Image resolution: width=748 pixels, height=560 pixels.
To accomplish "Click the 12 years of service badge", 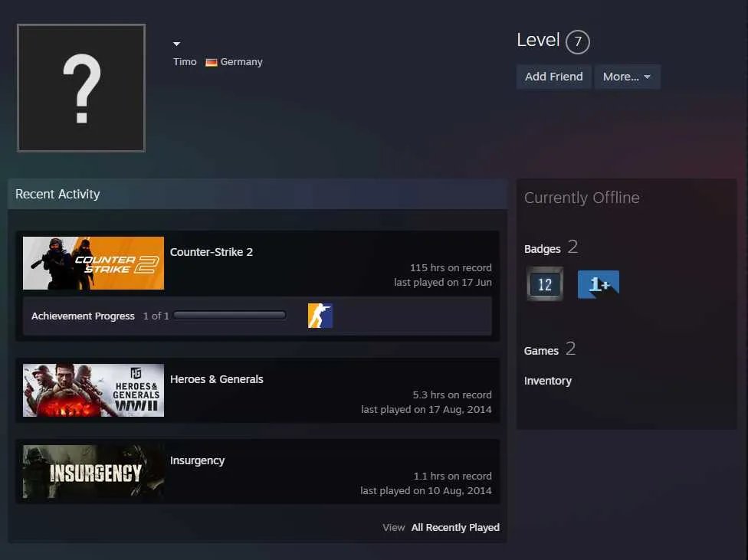I will 545,284.
